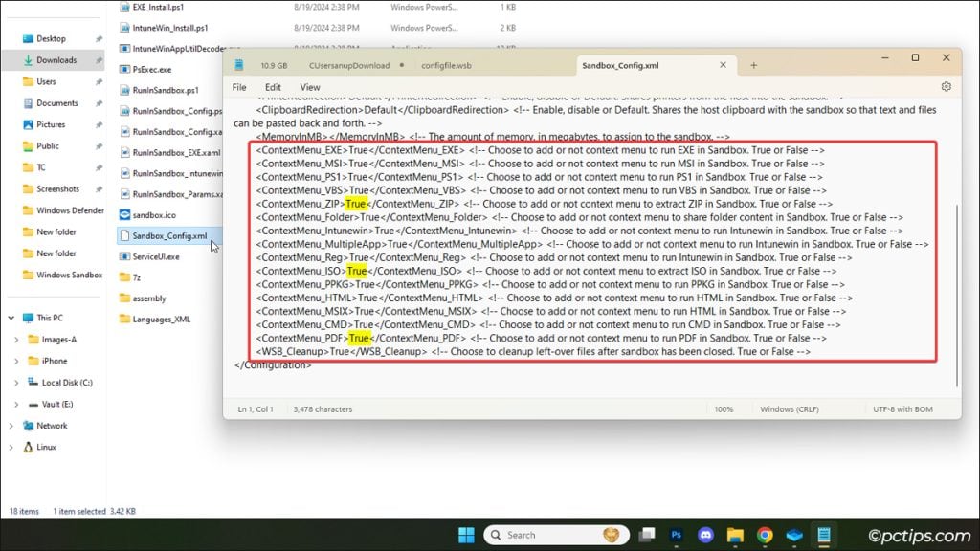Open Photoshop from the taskbar
This screenshot has width=980, height=551.
676,535
